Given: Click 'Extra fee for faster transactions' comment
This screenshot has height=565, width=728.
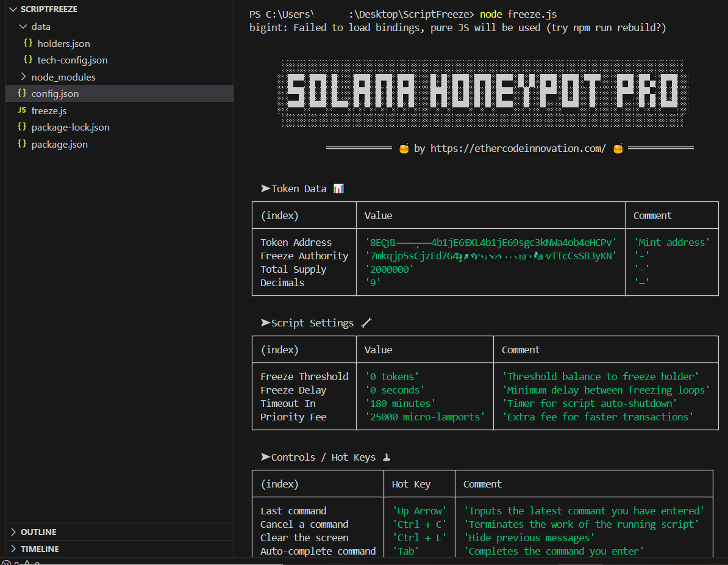Looking at the screenshot, I should point(598,417).
